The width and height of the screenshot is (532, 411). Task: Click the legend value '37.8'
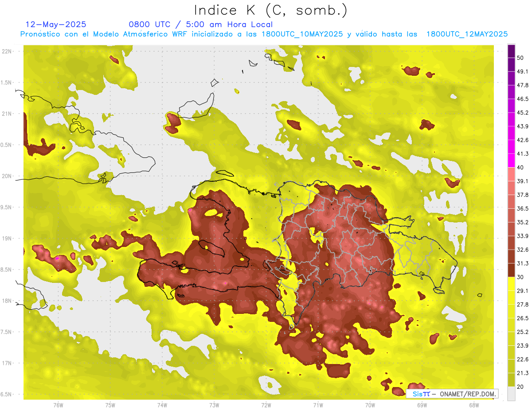pos(522,195)
